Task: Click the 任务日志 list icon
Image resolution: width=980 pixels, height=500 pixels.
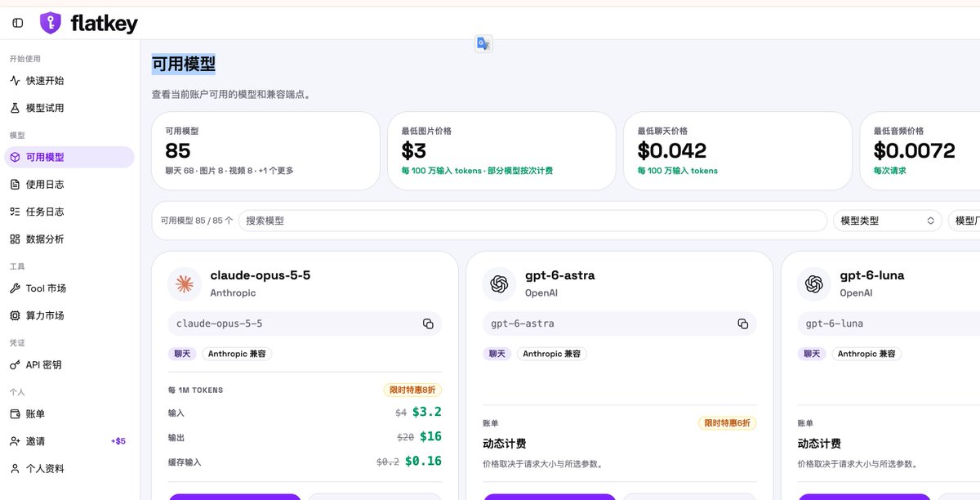Action: tap(15, 212)
